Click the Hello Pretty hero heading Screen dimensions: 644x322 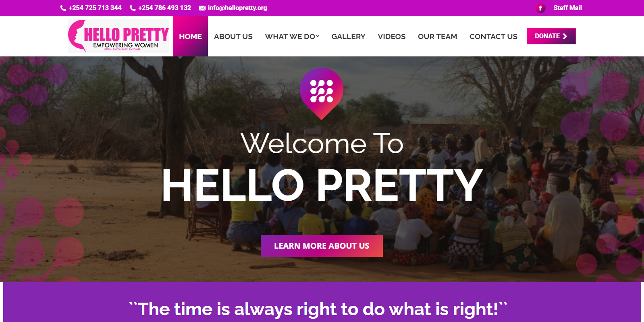322,185
